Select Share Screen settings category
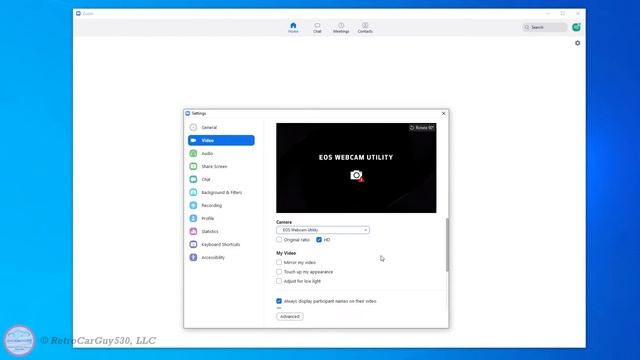The width and height of the screenshot is (640, 360). pyautogui.click(x=221, y=167)
